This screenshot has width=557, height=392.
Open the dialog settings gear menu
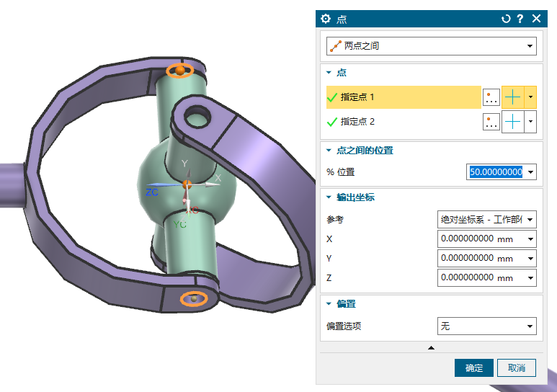click(326, 19)
